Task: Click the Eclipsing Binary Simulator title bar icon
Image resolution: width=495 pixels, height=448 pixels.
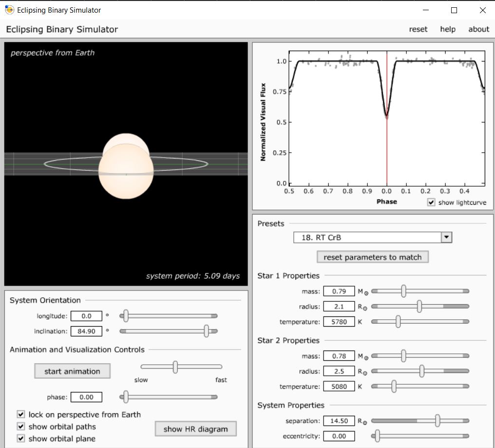Action: click(x=9, y=10)
